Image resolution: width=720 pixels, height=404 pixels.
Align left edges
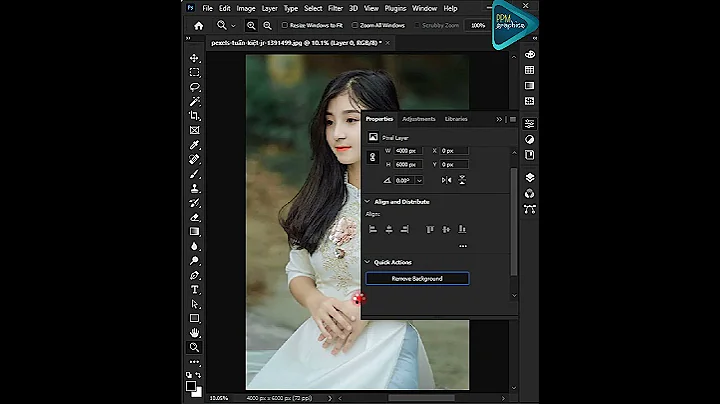[373, 229]
